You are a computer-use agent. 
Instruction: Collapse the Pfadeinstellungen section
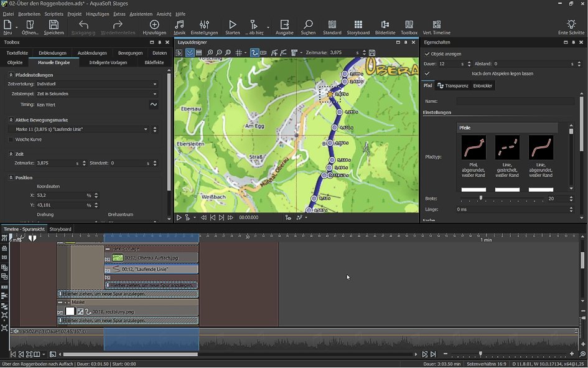tap(11, 75)
